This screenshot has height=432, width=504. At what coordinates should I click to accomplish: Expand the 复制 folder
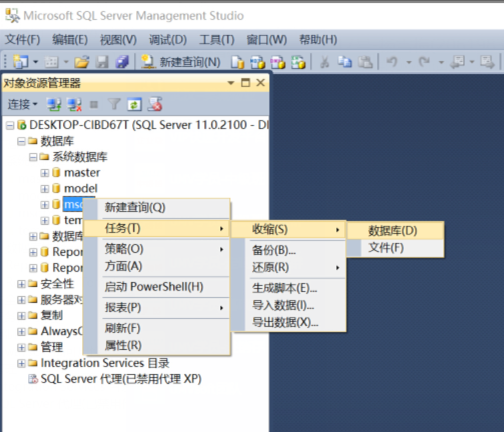[21, 315]
